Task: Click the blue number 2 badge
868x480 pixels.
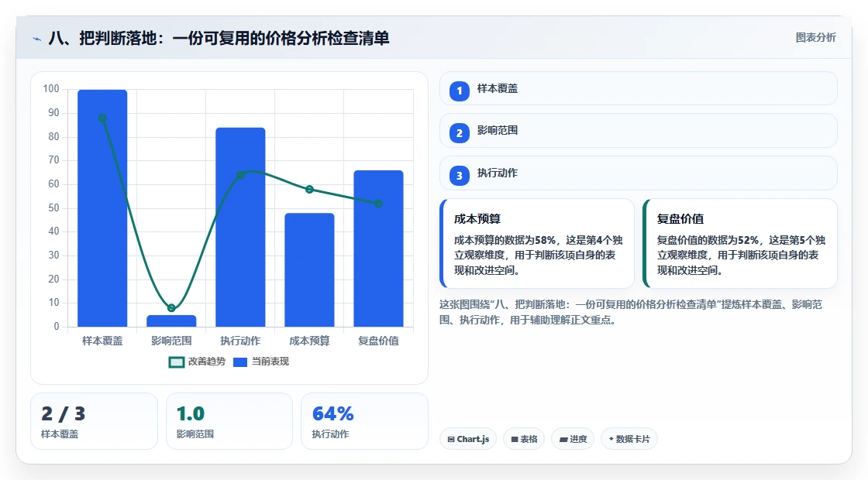Action: tap(459, 132)
